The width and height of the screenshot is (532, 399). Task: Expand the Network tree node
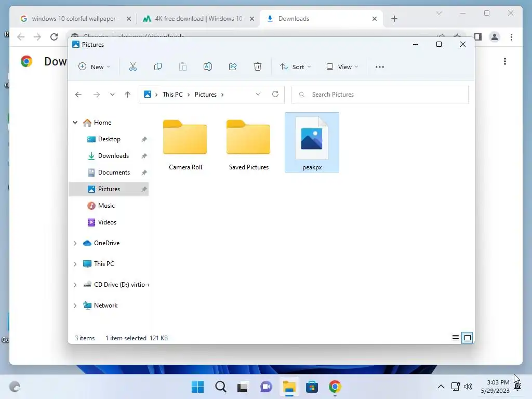click(75, 305)
